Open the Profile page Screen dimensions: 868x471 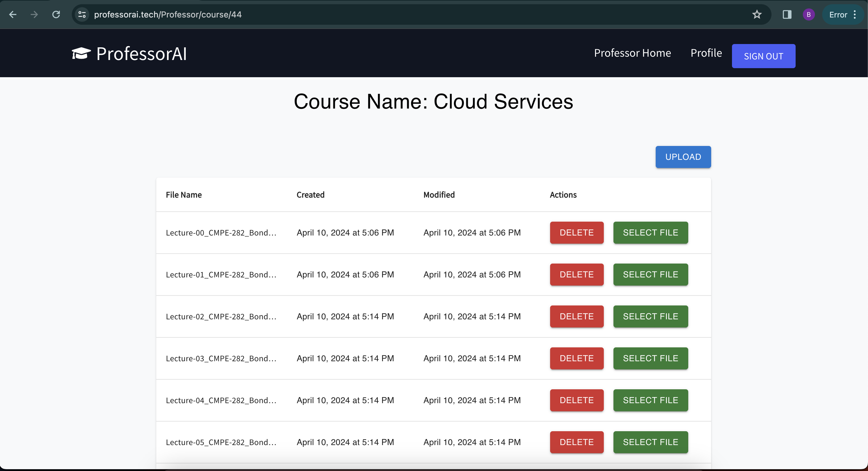706,53
